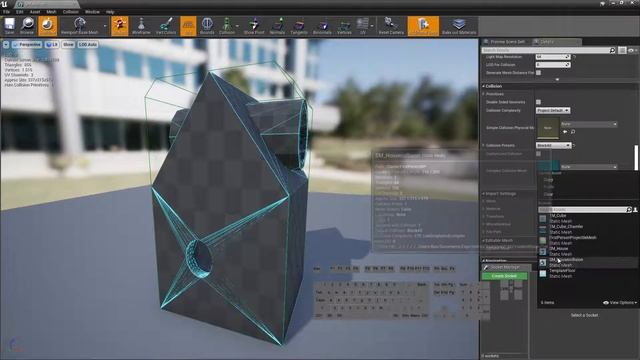The height and width of the screenshot is (360, 640).
Task: Click the search icon in Search Details
Action: click(612, 50)
